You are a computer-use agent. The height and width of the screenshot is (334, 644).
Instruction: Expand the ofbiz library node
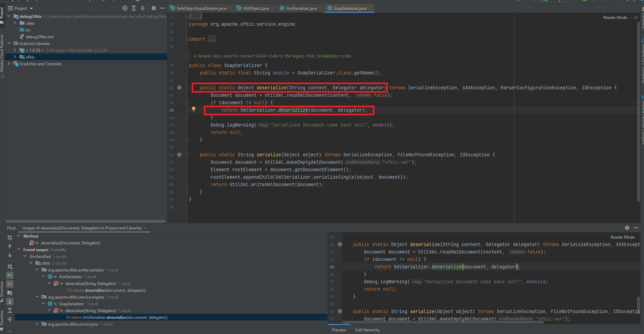[x=15, y=57]
